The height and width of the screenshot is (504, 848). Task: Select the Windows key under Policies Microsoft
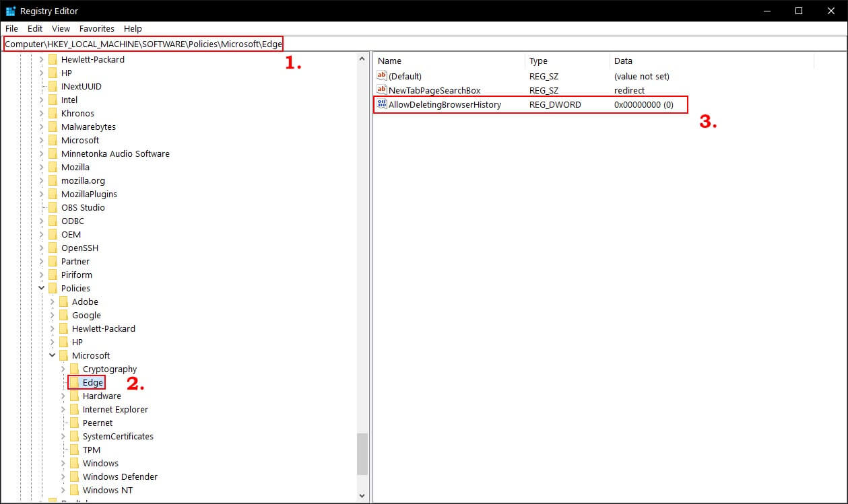click(x=100, y=463)
